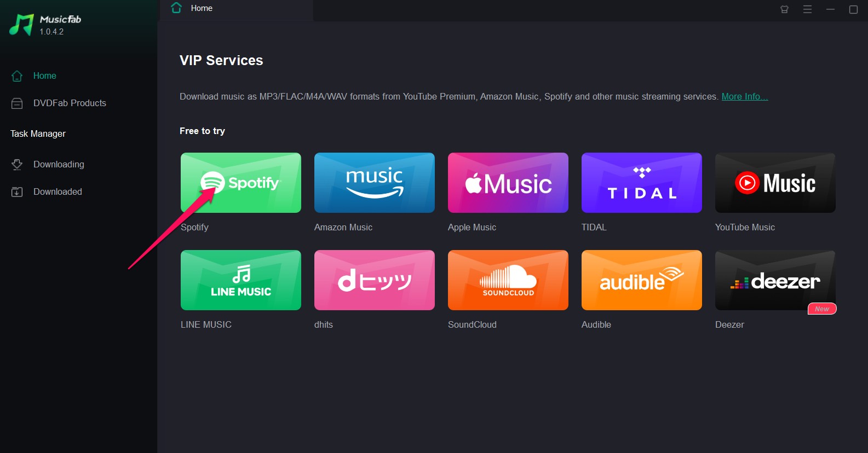This screenshot has height=453, width=868.
Task: Click the DVDFab Products sidebar icon
Action: coord(17,103)
